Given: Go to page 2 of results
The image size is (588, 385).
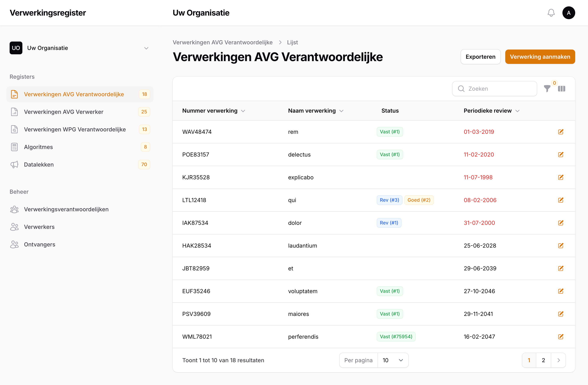Looking at the screenshot, I should click(543, 360).
